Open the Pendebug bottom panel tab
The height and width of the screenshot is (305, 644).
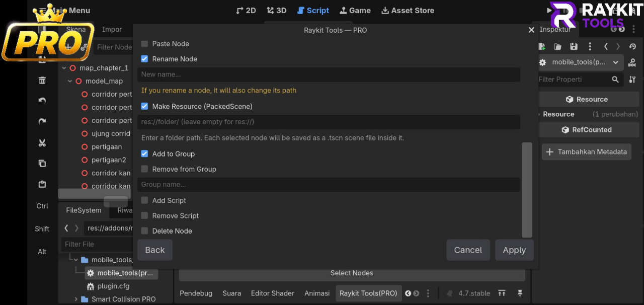pyautogui.click(x=196, y=293)
